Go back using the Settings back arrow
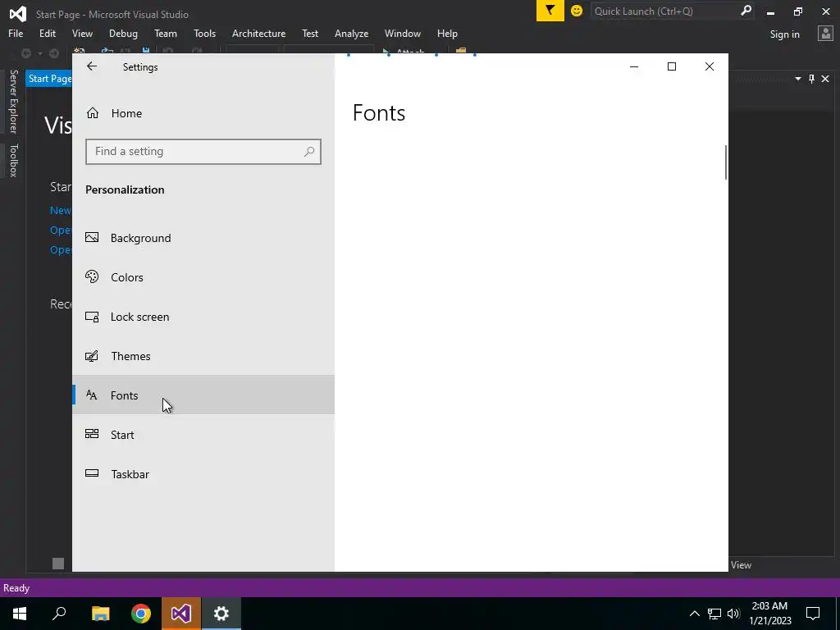Viewport: 840px width, 630px height. tap(92, 66)
